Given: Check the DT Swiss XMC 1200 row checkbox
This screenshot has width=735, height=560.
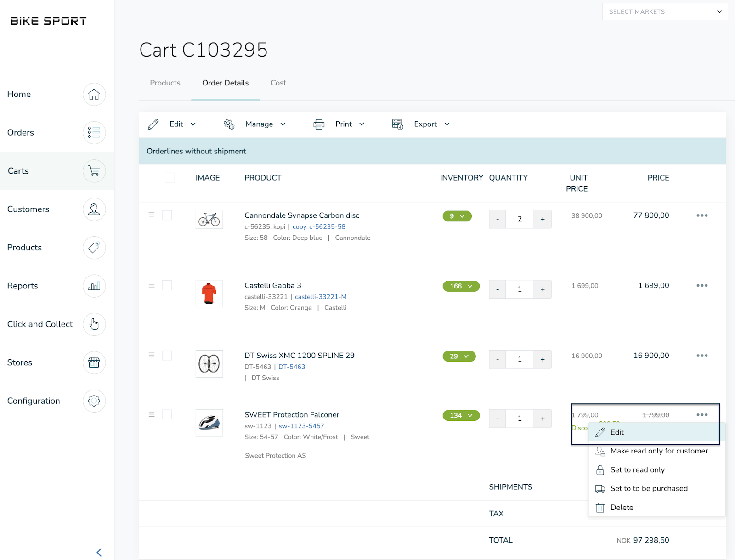Looking at the screenshot, I should [x=167, y=356].
